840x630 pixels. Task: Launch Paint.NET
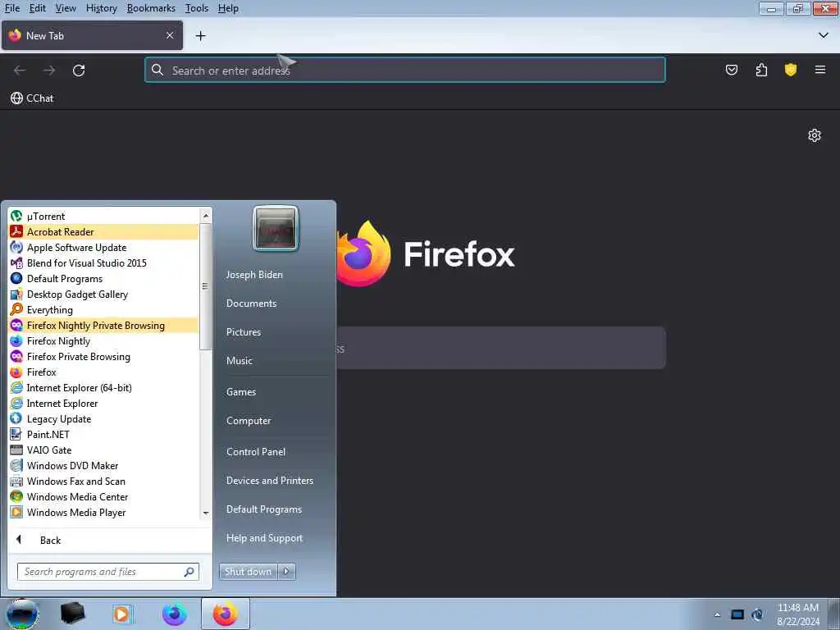[103, 435]
